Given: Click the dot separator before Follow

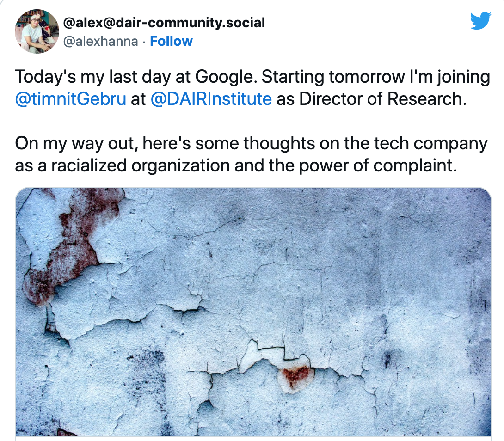Looking at the screenshot, I should click(144, 41).
